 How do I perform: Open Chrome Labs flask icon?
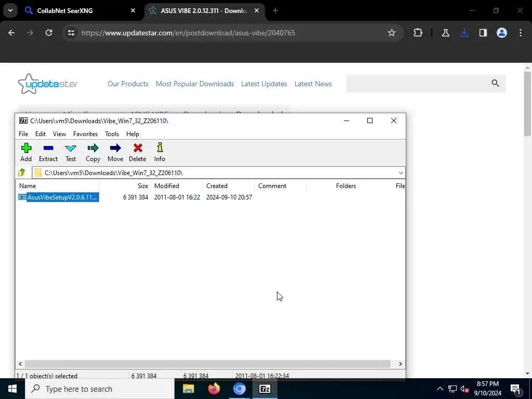[x=446, y=33]
